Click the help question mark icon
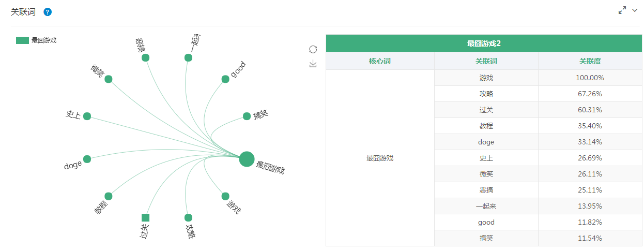The image size is (644, 250). [48, 12]
